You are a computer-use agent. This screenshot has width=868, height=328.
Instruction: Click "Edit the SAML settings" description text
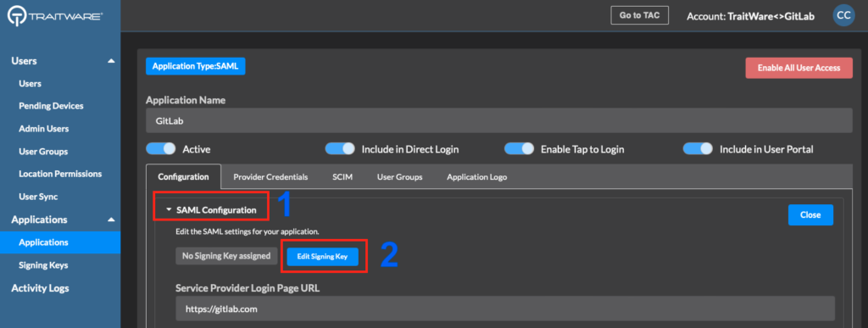pyautogui.click(x=247, y=231)
